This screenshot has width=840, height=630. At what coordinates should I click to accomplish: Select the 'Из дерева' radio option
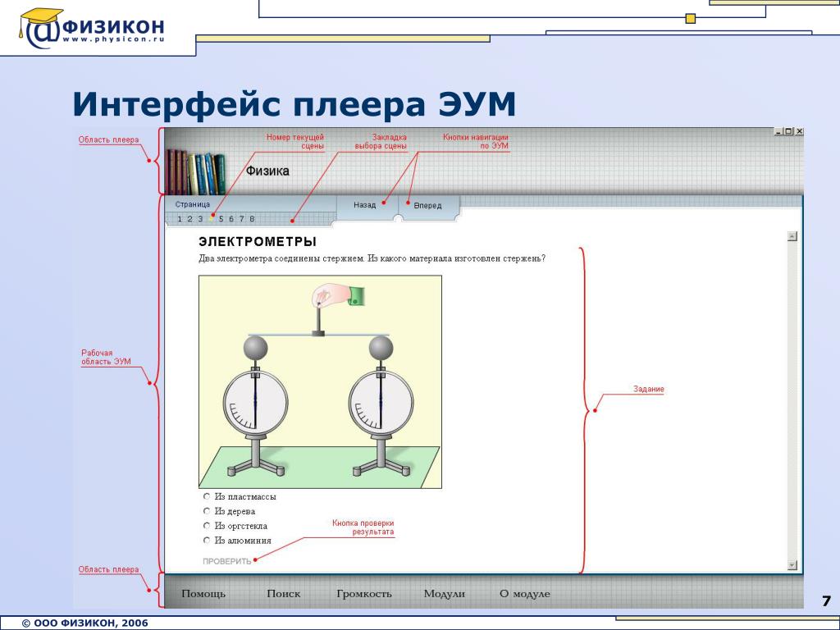(207, 511)
